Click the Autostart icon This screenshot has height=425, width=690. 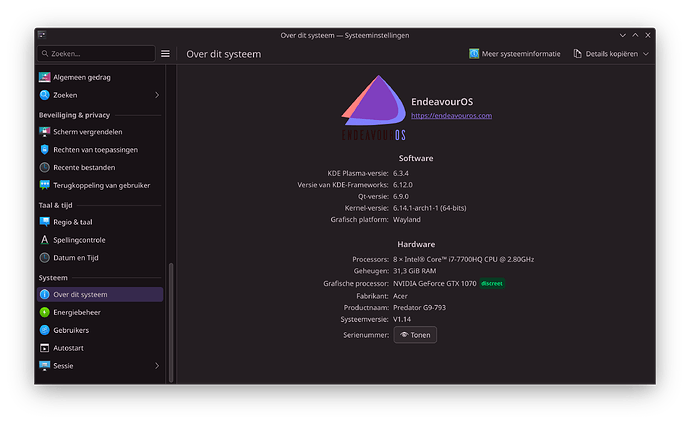point(44,348)
